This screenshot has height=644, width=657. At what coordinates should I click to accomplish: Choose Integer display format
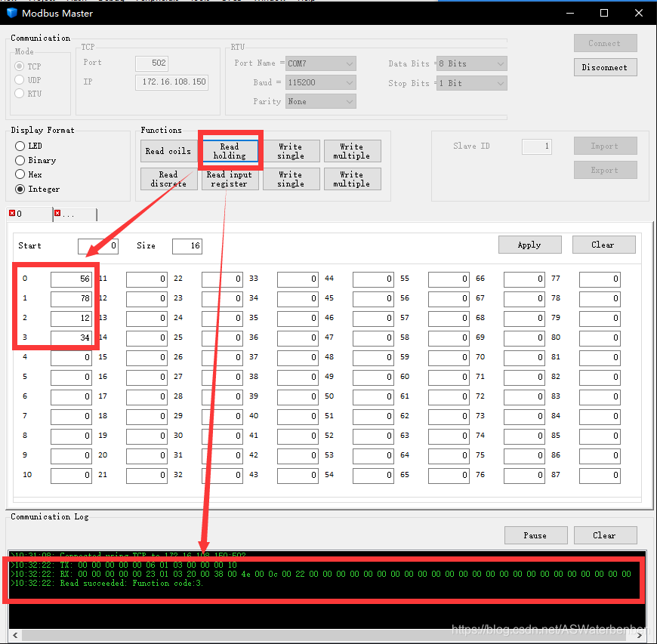(20, 189)
